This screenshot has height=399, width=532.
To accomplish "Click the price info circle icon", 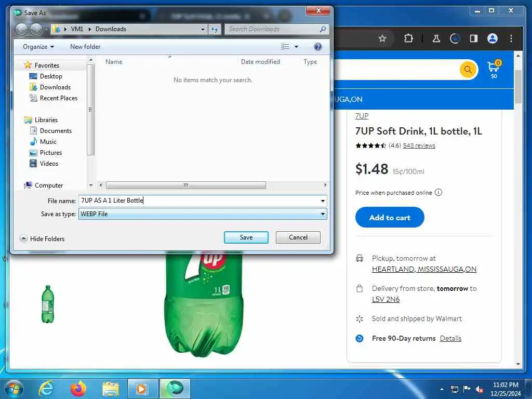I will pyautogui.click(x=438, y=192).
